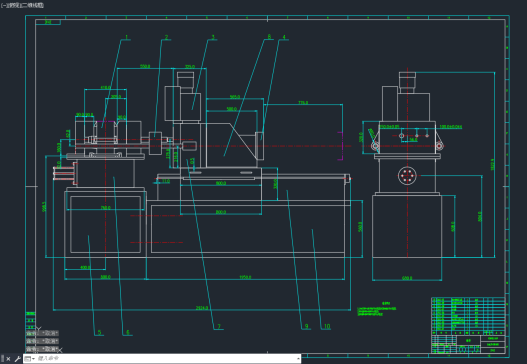Open the [-] viewport controls menu
The height and width of the screenshot is (364, 527).
point(3,5)
